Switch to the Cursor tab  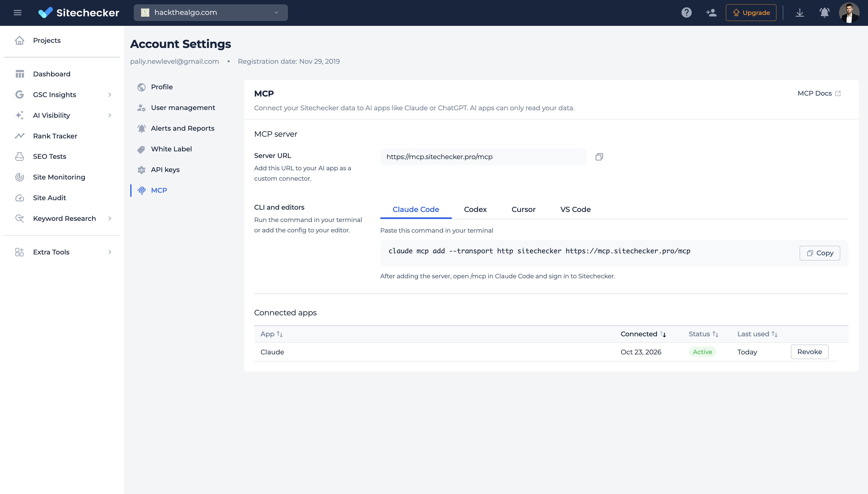point(524,210)
